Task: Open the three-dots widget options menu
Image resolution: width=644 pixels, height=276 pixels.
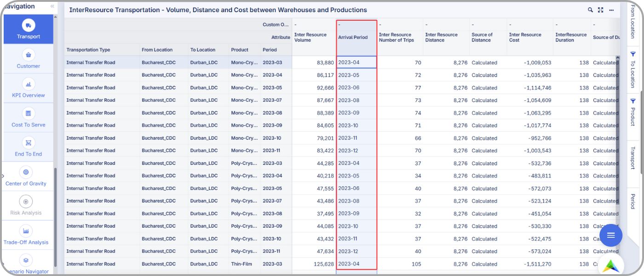Action: [x=611, y=10]
